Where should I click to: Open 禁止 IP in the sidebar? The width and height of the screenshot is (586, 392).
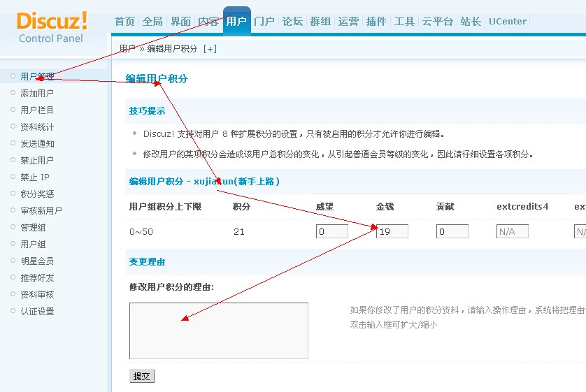[35, 177]
